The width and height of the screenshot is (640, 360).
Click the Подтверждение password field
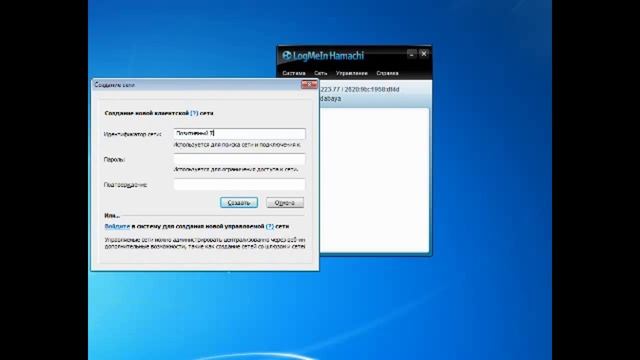coord(239,184)
